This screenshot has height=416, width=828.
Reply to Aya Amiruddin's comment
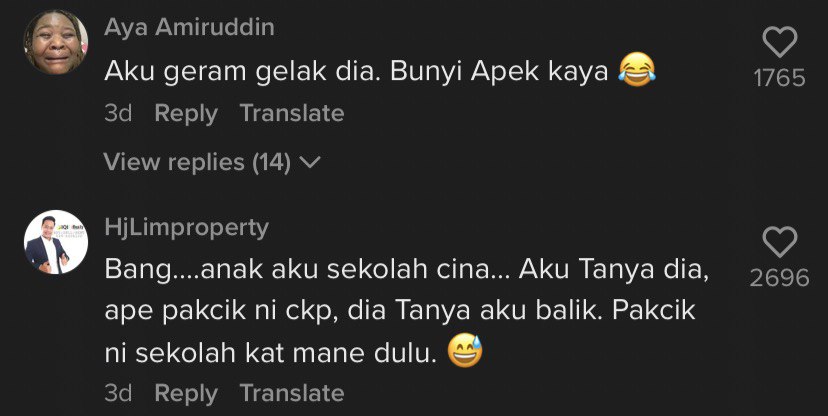186,114
